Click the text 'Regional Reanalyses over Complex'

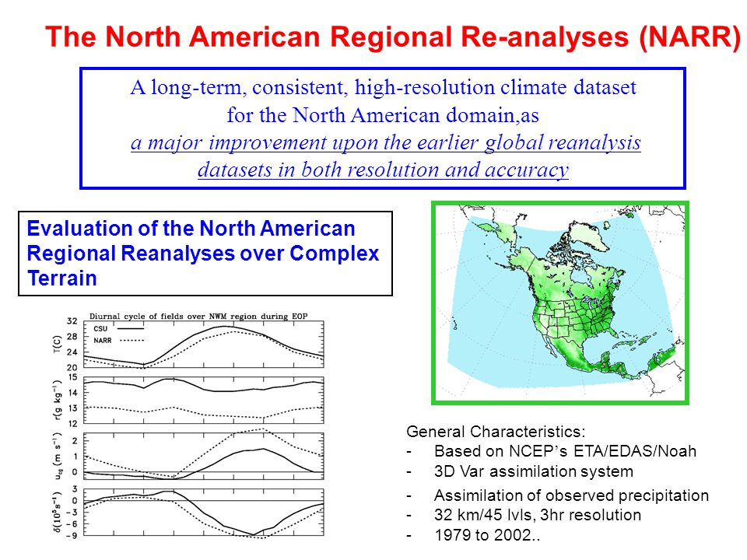pos(203,254)
